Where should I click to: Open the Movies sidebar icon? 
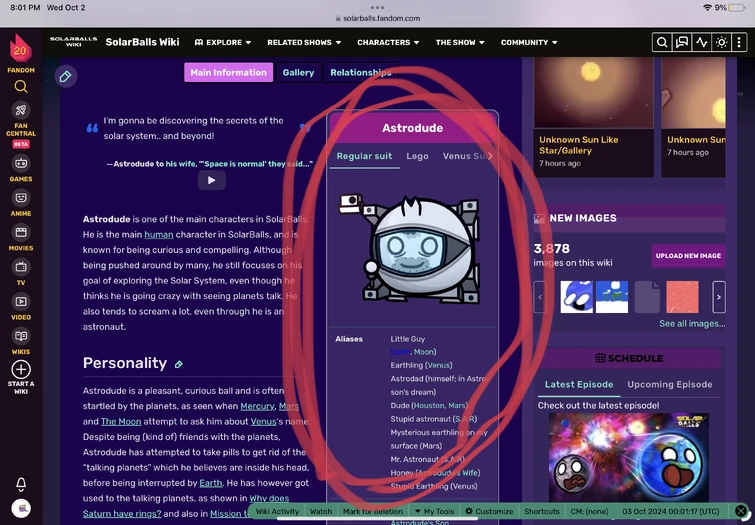(21, 233)
